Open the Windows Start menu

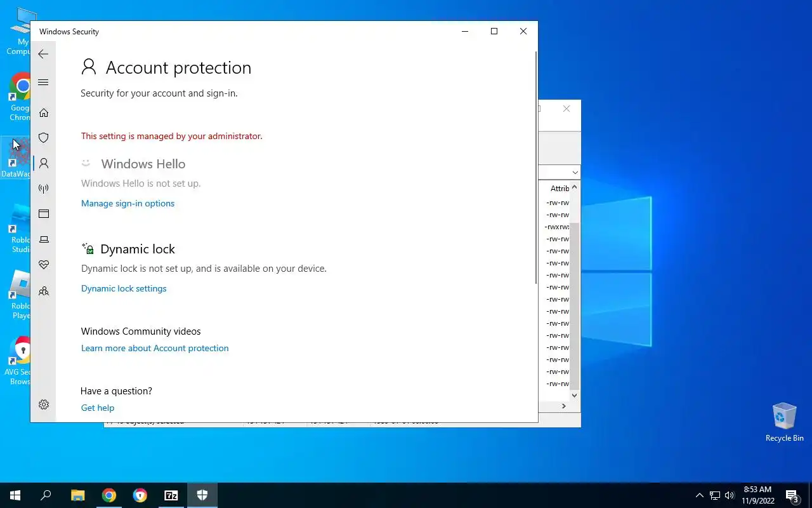pyautogui.click(x=15, y=495)
